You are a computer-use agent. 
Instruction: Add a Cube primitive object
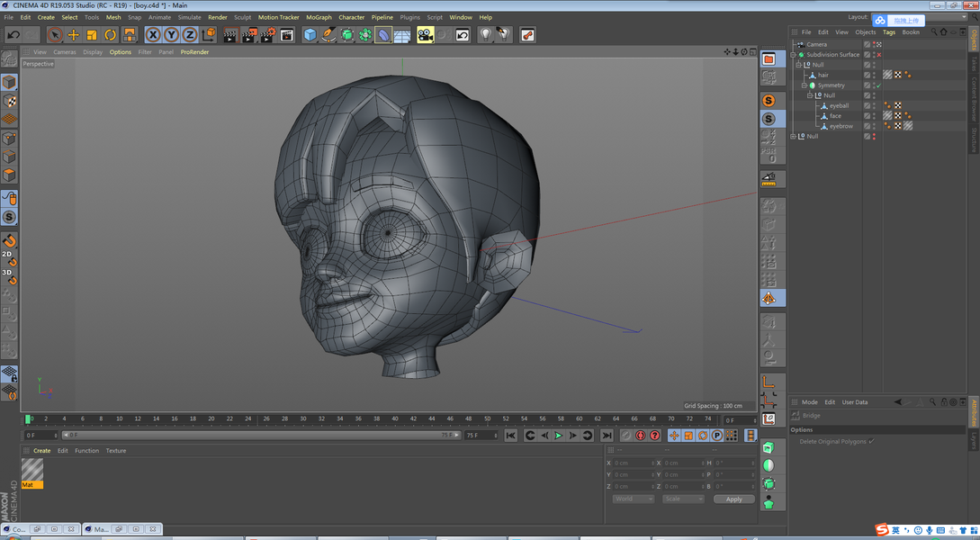click(310, 35)
